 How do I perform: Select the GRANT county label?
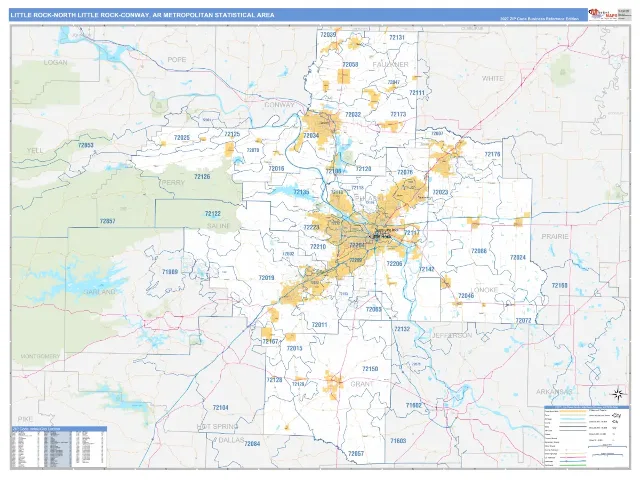coord(362,384)
